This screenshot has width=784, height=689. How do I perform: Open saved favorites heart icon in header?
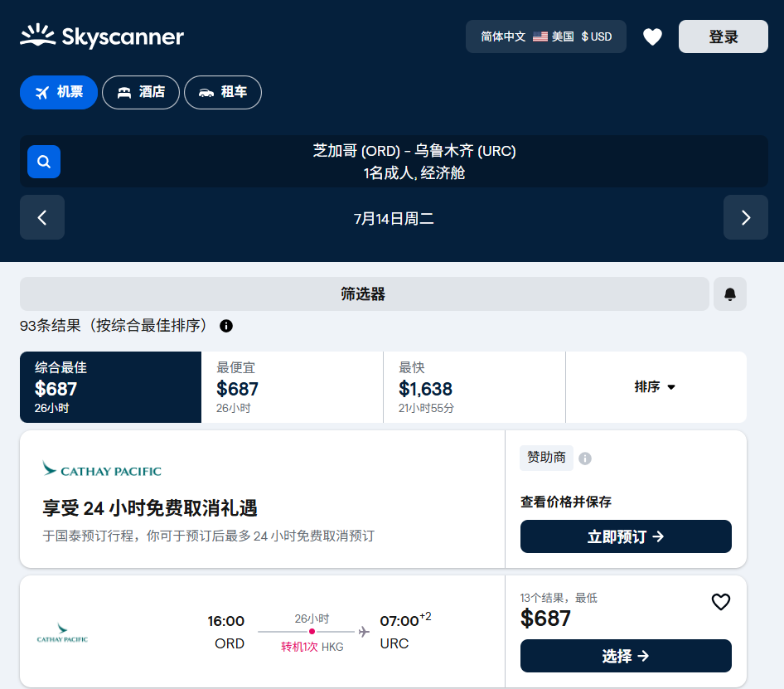[653, 36]
